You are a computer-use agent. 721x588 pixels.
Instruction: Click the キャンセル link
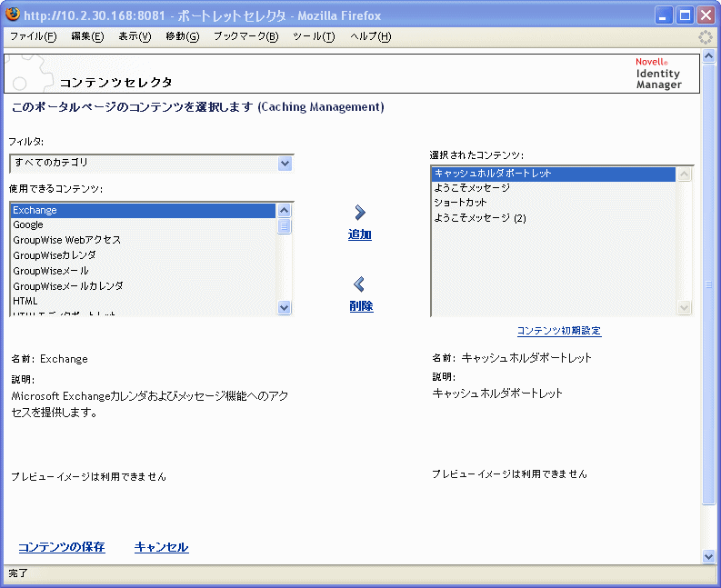(x=162, y=547)
